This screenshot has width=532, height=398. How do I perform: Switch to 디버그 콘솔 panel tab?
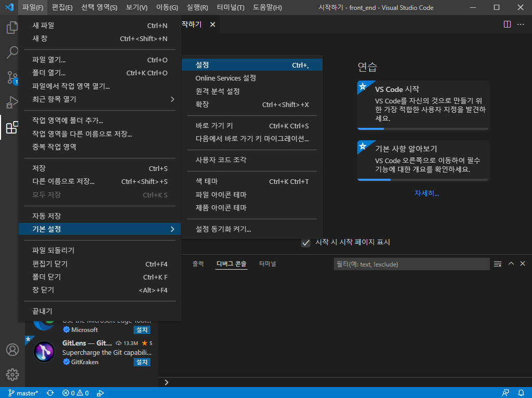click(x=231, y=264)
